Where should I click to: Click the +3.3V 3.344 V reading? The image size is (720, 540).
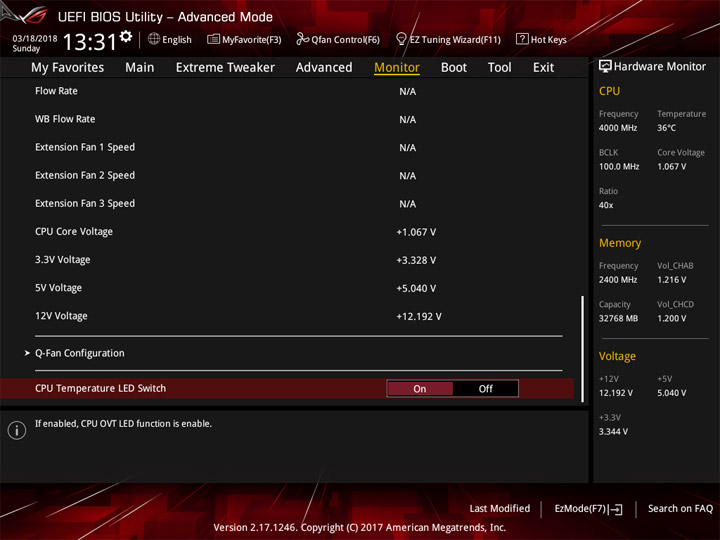coord(613,432)
